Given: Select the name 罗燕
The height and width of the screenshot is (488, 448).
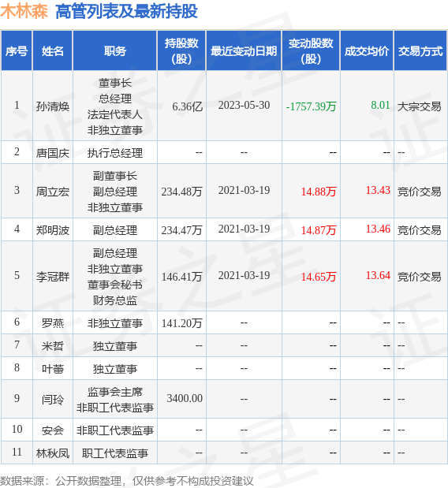Looking at the screenshot, I should point(53,323).
